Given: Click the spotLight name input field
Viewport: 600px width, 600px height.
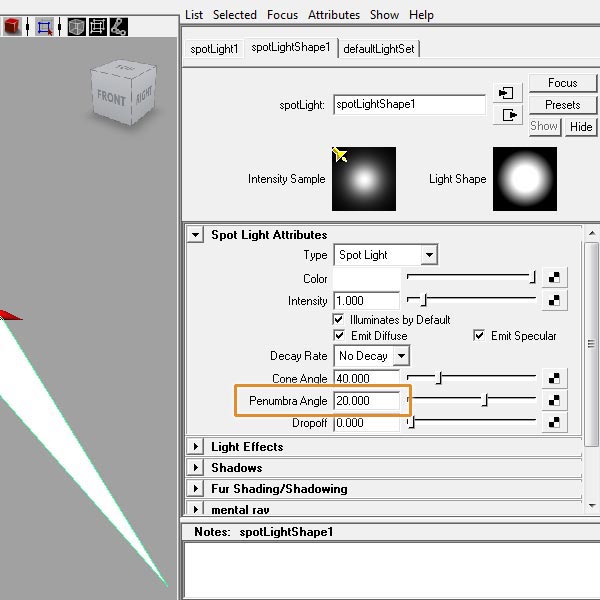Looking at the screenshot, I should [409, 104].
